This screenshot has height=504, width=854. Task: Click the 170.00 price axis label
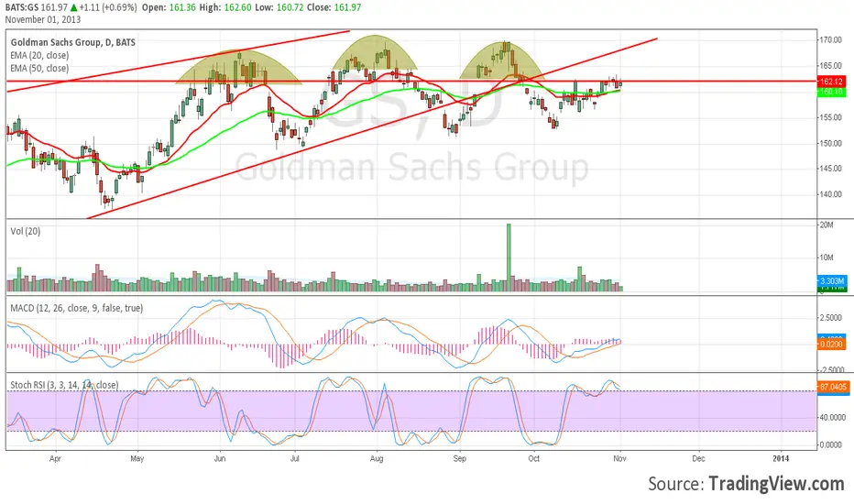click(x=830, y=39)
